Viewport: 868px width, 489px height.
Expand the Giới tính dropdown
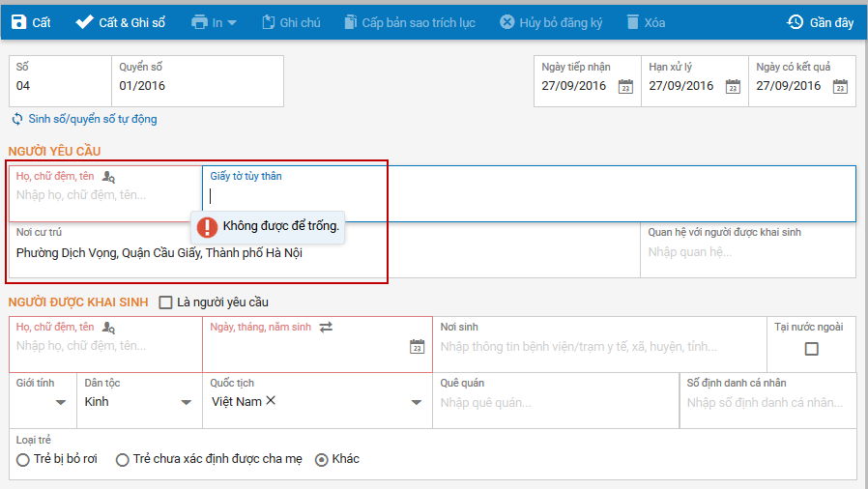coord(61,403)
